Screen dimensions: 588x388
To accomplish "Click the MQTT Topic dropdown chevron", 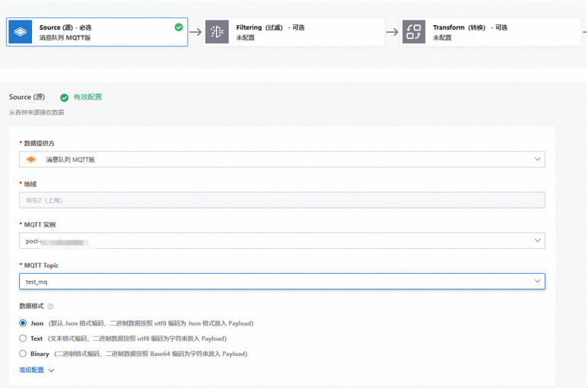I will tap(537, 281).
